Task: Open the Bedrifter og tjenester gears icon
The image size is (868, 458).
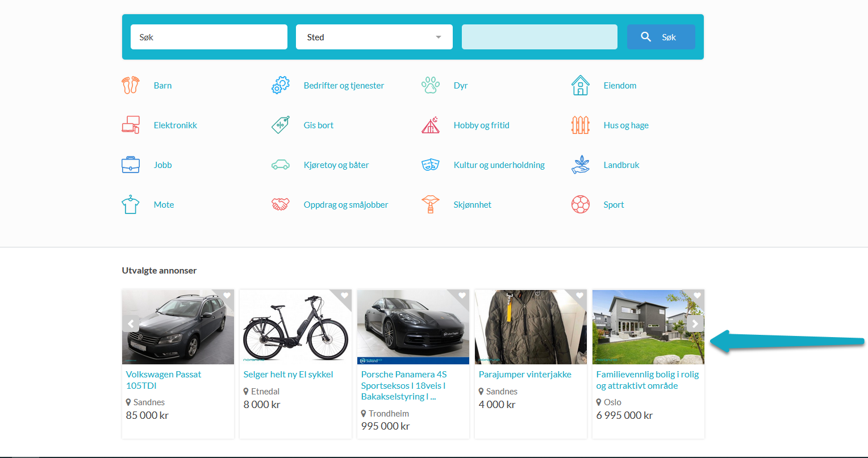Action: (x=281, y=86)
